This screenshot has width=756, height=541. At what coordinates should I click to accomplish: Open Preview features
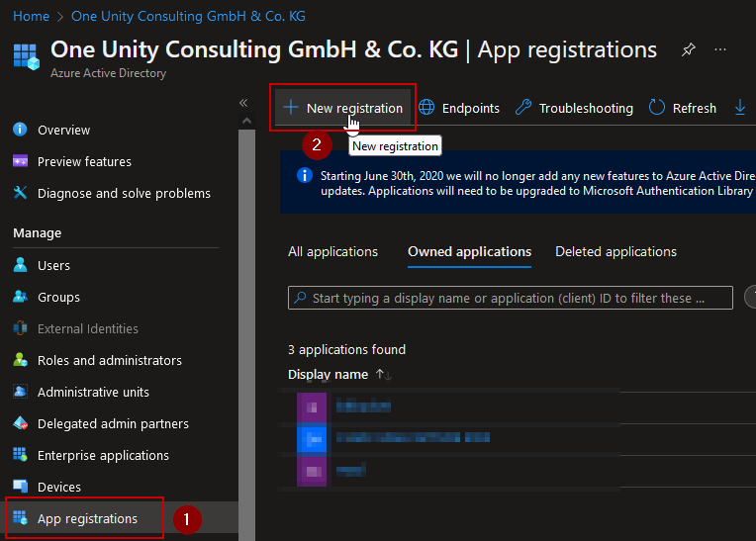[84, 162]
